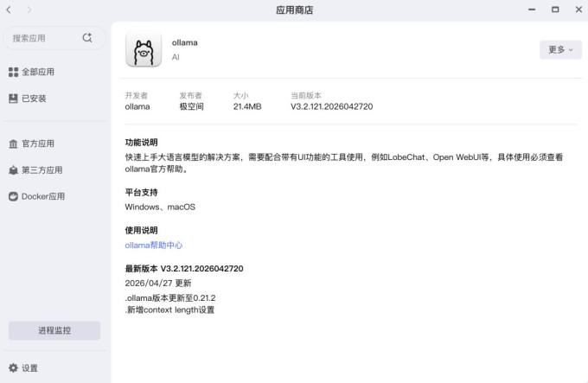
Task: Click the 设置 gear icon
Action: point(13,368)
